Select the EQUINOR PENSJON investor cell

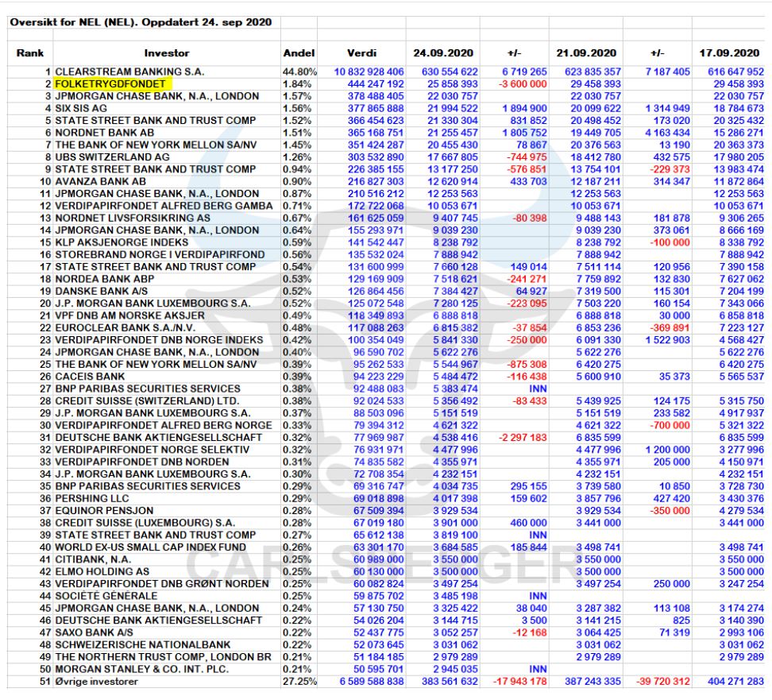tap(104, 511)
